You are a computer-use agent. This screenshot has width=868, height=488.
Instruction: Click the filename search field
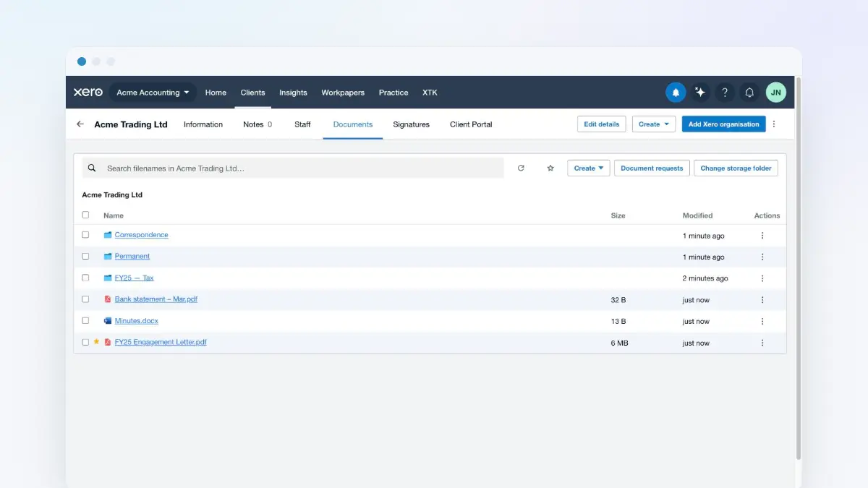pyautogui.click(x=293, y=168)
